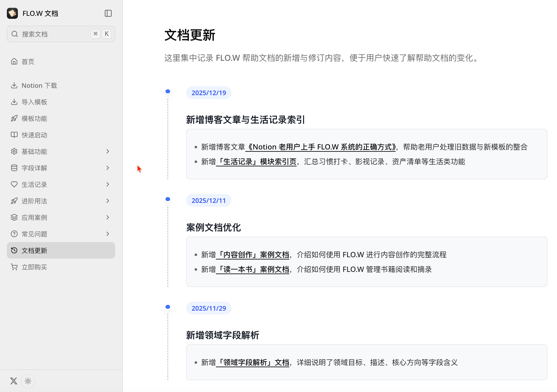Toggle light/dark theme sun button

pyautogui.click(x=28, y=381)
